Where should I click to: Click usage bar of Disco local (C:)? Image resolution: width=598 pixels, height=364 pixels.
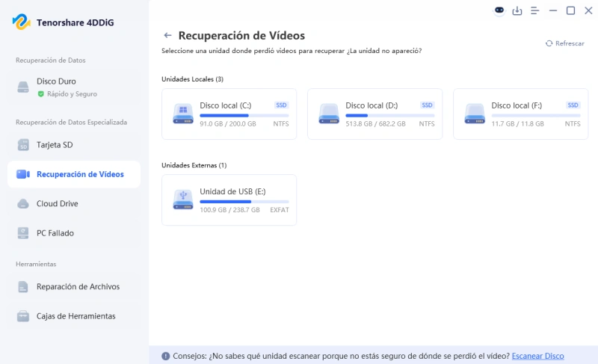(244, 116)
